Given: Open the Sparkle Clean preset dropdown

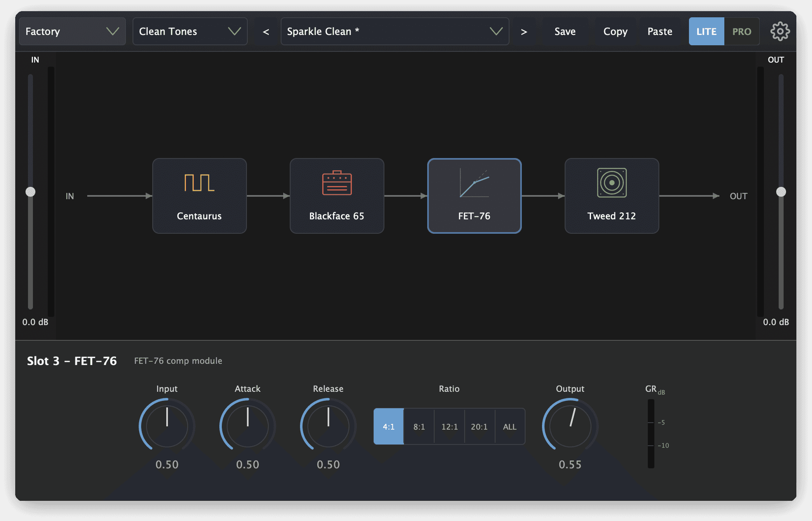Looking at the screenshot, I should point(395,31).
